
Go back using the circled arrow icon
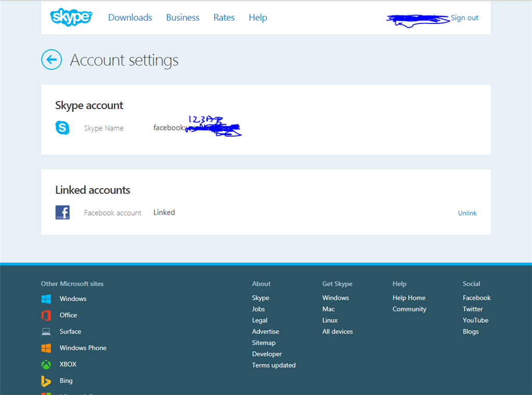[51, 60]
